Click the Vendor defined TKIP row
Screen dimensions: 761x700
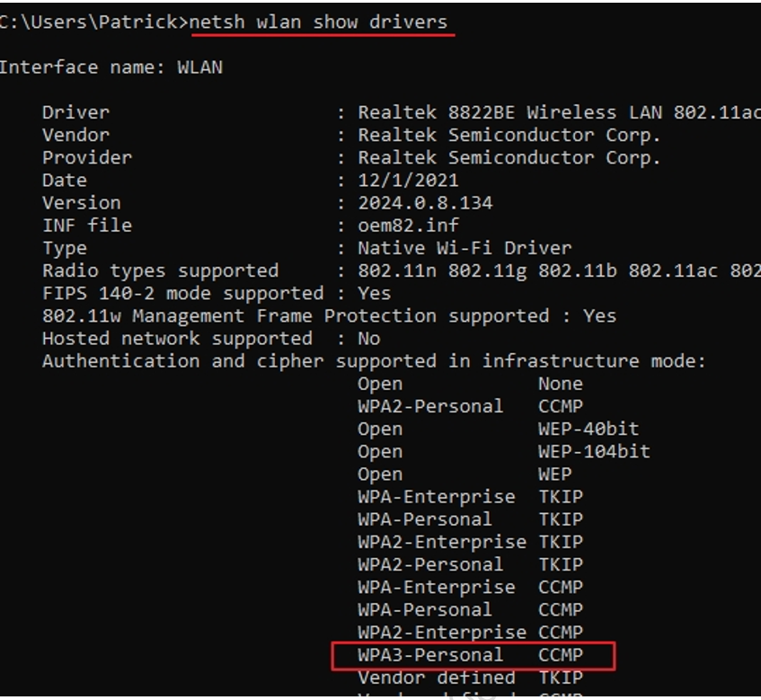click(470, 678)
